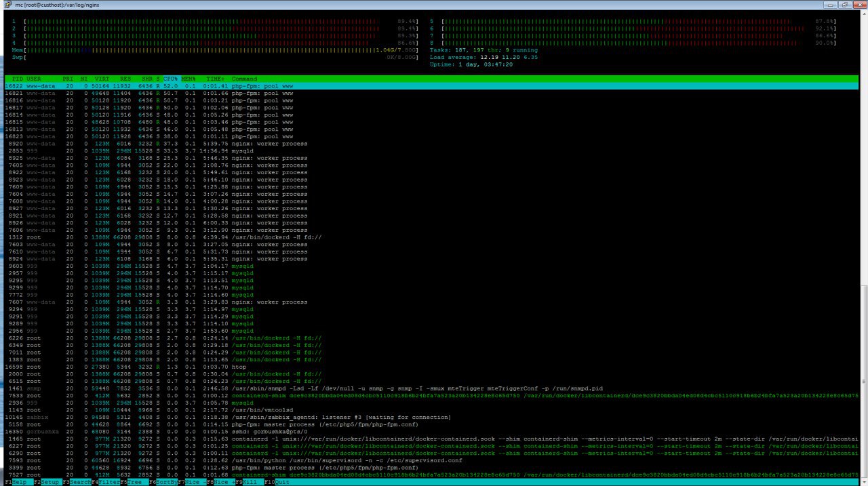
Task: Select vmtoolsd process row PID 1143
Action: (x=431, y=410)
